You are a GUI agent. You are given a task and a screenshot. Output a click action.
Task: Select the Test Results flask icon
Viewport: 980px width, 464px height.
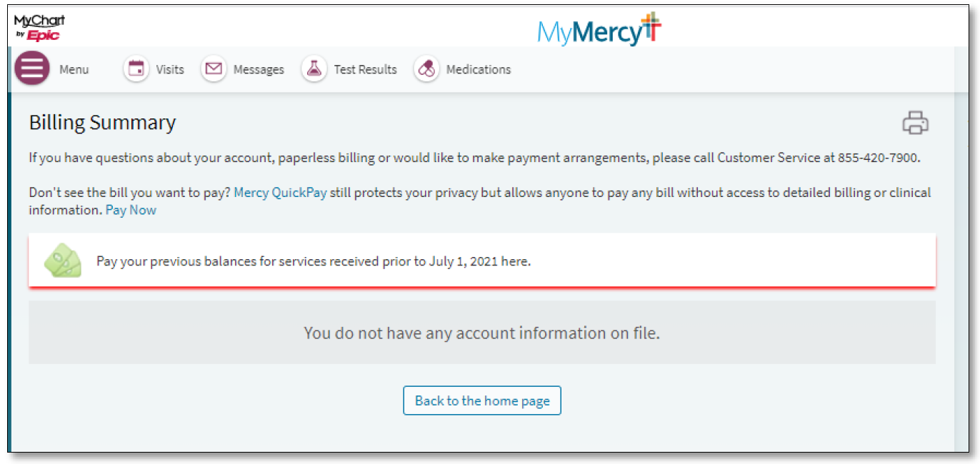pos(314,69)
